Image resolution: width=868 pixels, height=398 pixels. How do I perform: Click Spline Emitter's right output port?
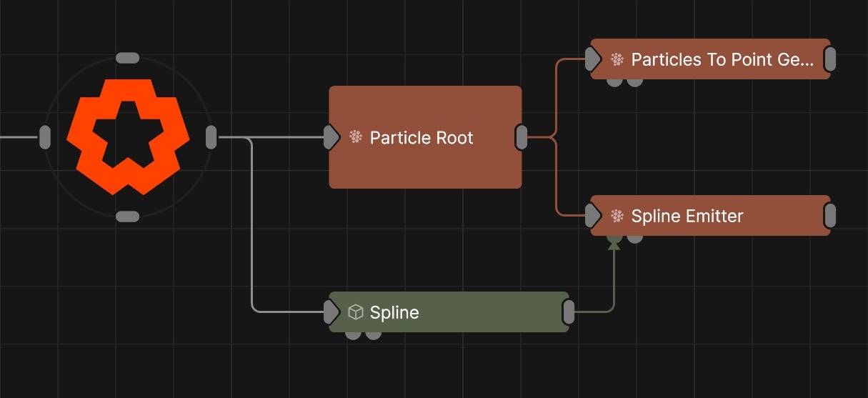830,216
